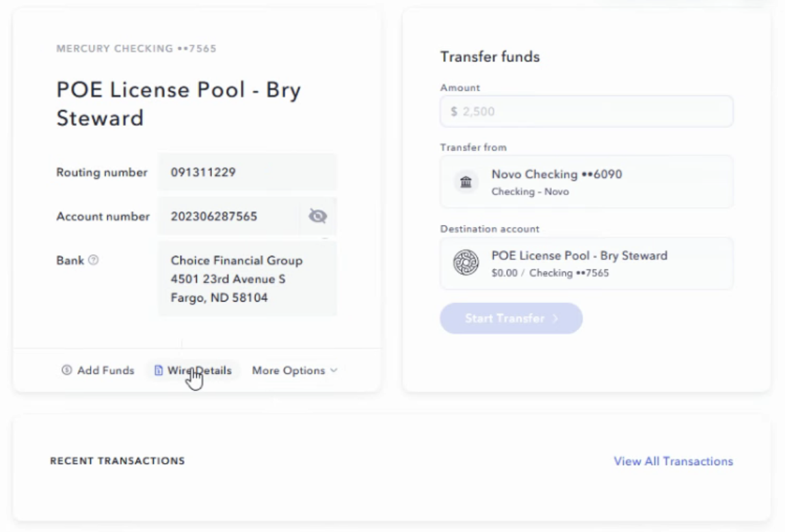
Task: Open the Transfer from account selector
Action: point(586,182)
